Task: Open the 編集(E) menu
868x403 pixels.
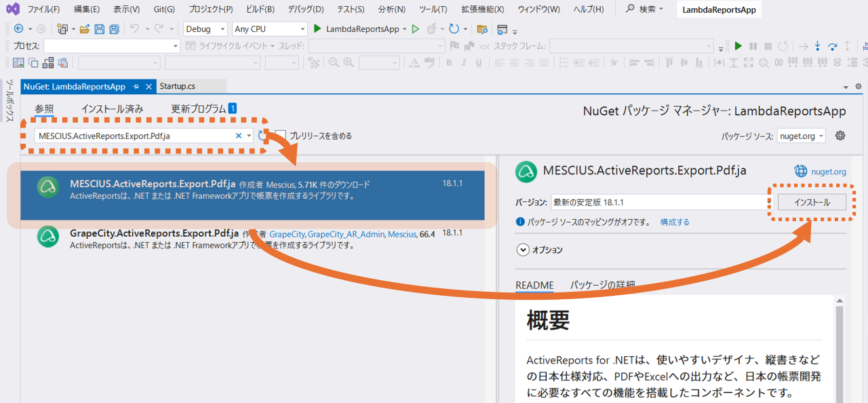Action: 87,9
